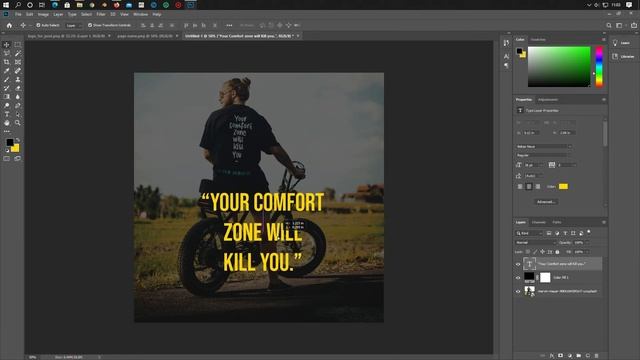Select the Pen tool
Screen dimensions: 640x360
pyautogui.click(x=18, y=105)
